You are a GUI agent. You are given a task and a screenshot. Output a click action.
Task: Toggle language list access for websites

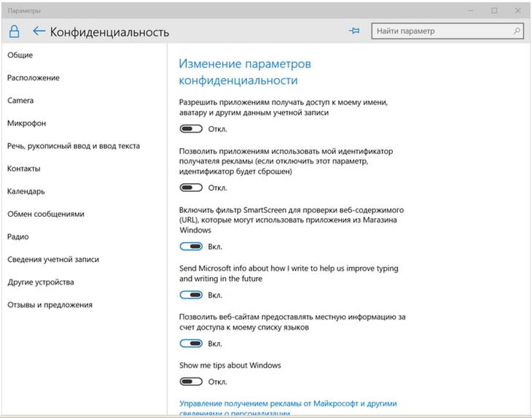(191, 344)
